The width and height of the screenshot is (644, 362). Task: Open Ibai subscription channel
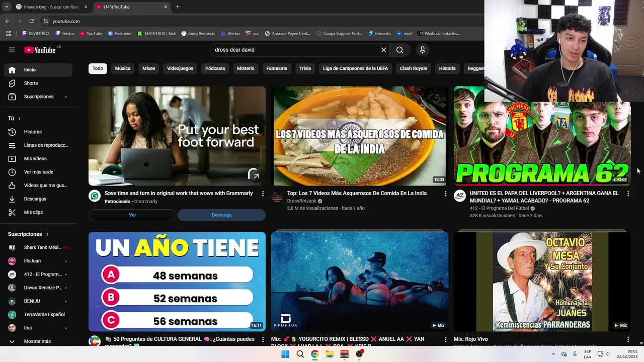pyautogui.click(x=38, y=328)
